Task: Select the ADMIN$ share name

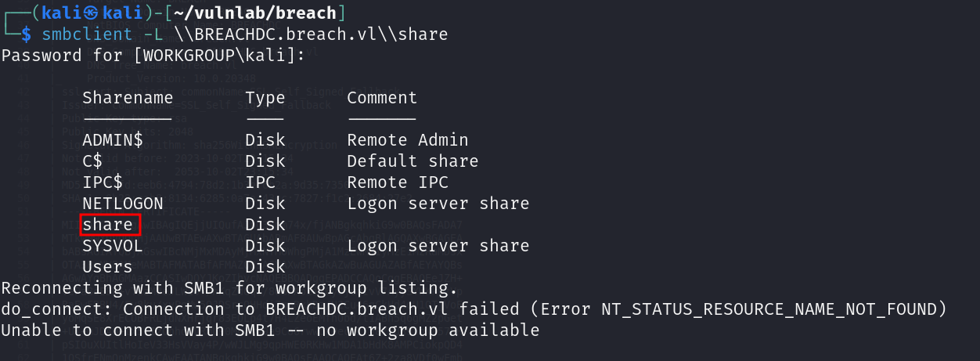Action: [113, 140]
